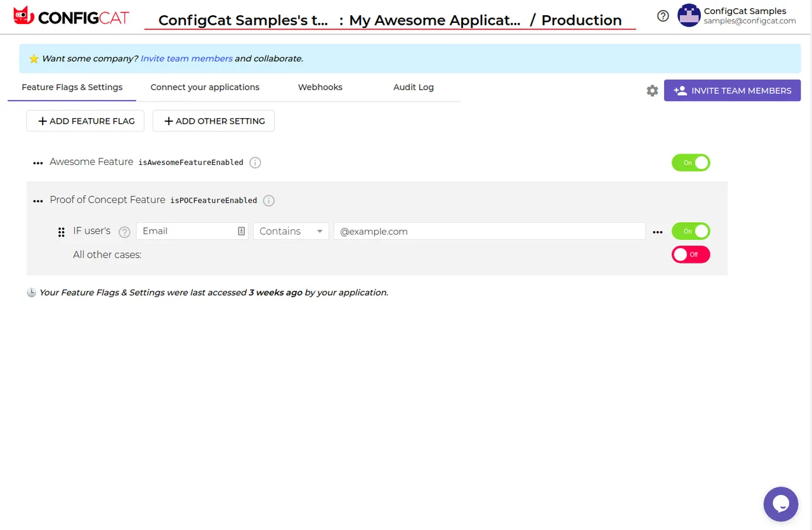Viewport: 812px width, 530px height.
Task: Click the ConfigCat Samples user avatar
Action: [688, 15]
